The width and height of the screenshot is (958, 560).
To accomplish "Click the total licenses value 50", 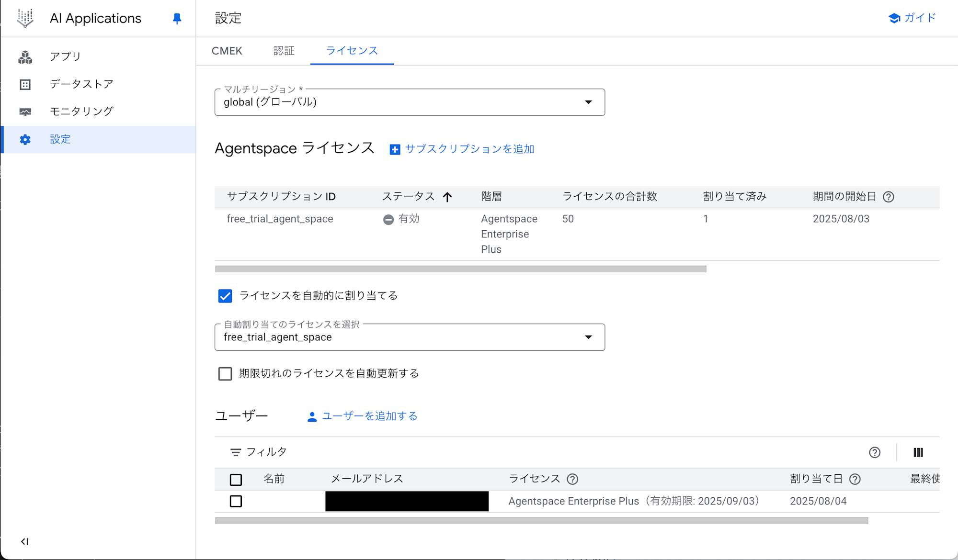I will 568,219.
